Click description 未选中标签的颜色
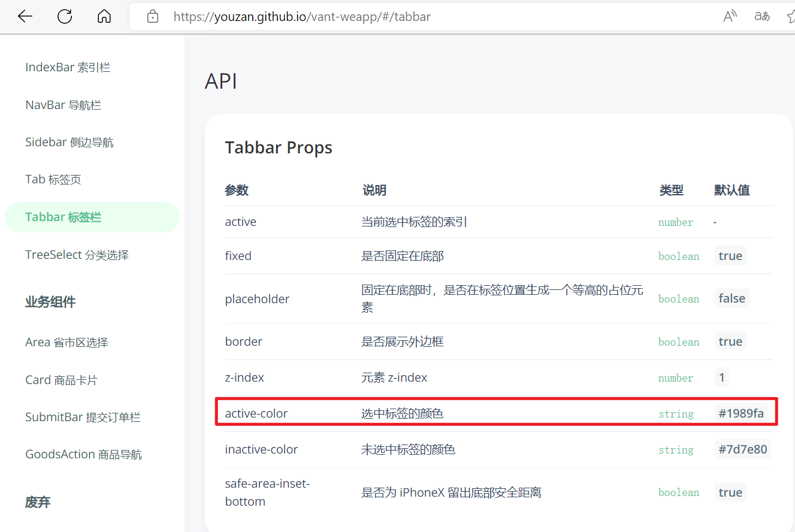 pyautogui.click(x=409, y=449)
